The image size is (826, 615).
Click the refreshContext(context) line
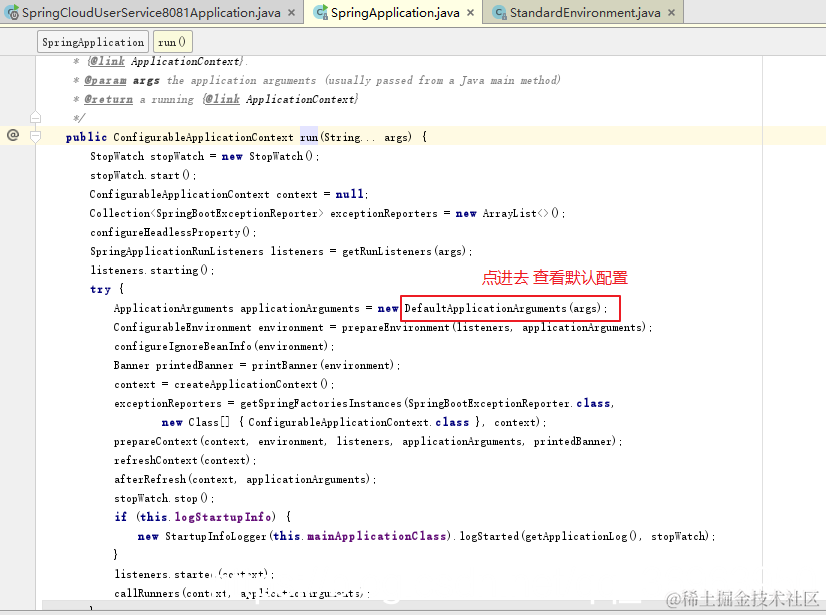185,460
